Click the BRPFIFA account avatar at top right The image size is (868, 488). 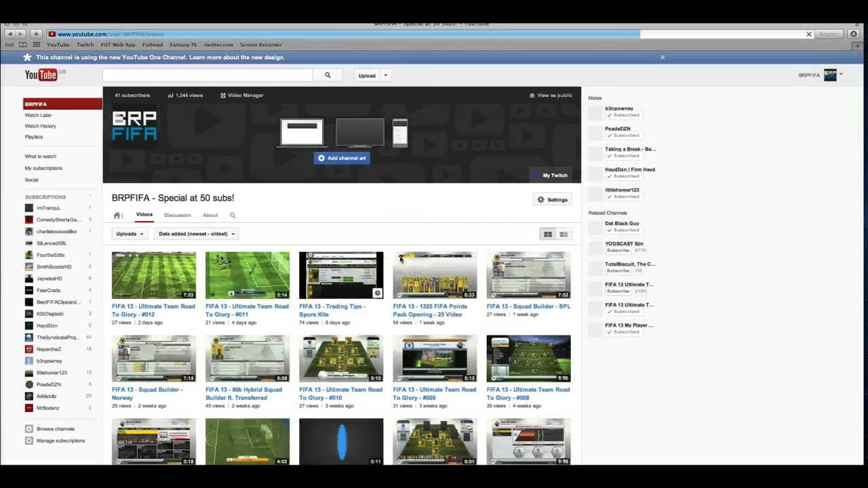click(830, 75)
